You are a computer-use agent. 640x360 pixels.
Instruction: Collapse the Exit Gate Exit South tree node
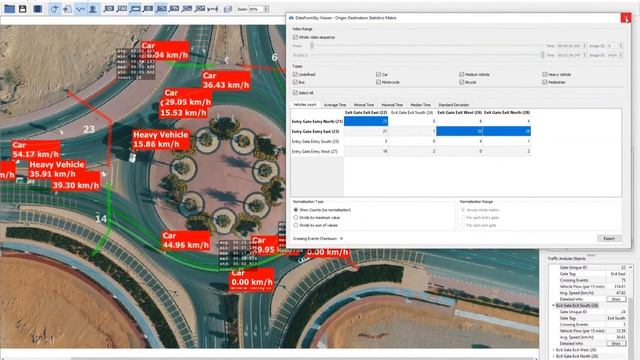(553, 305)
